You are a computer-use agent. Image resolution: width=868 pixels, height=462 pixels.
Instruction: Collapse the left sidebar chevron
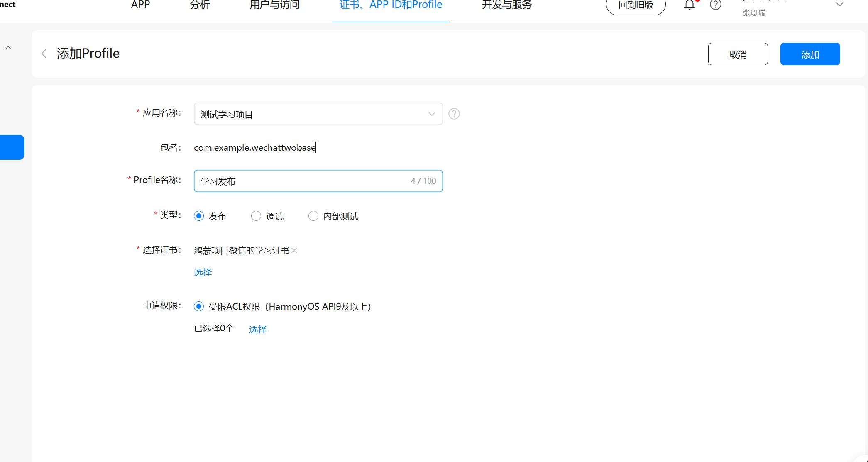[x=8, y=48]
